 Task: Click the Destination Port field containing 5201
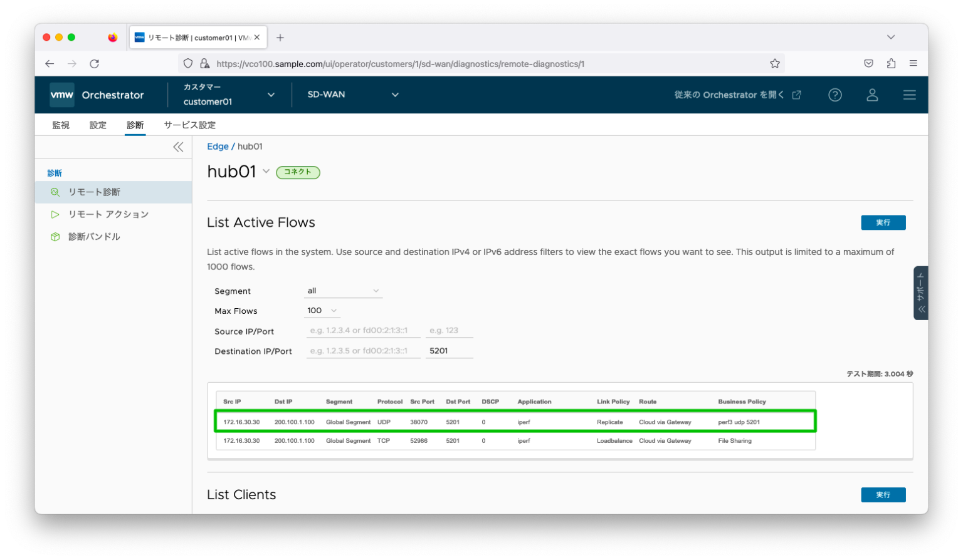[449, 350]
